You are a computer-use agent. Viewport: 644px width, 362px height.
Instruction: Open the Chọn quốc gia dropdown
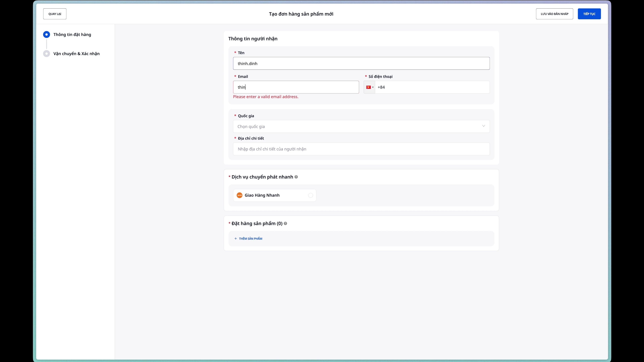[x=361, y=126]
